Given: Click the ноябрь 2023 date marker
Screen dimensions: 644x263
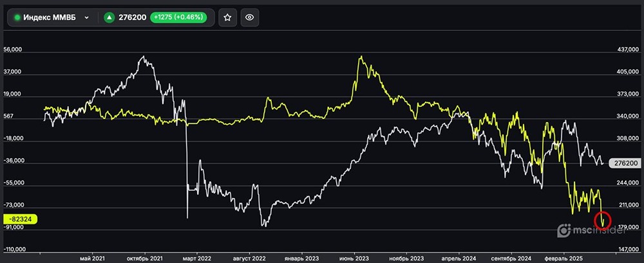Looking at the screenshot, I should pyautogui.click(x=406, y=258).
